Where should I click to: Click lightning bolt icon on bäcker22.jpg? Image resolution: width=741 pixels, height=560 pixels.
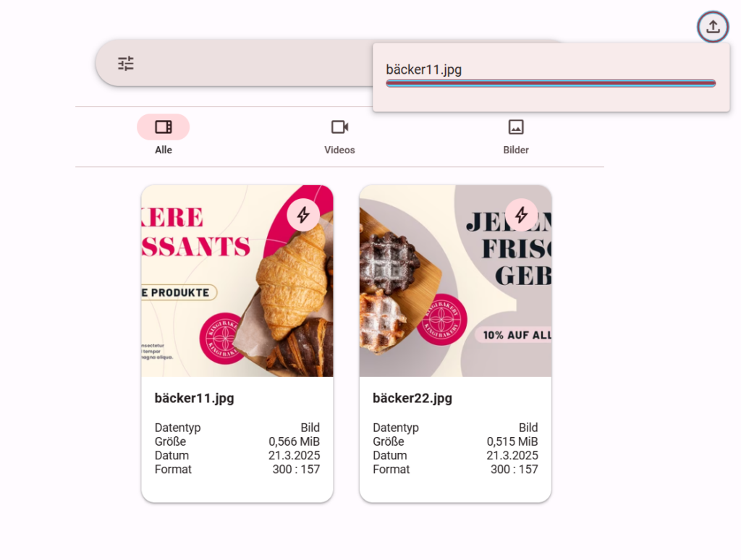coord(521,215)
